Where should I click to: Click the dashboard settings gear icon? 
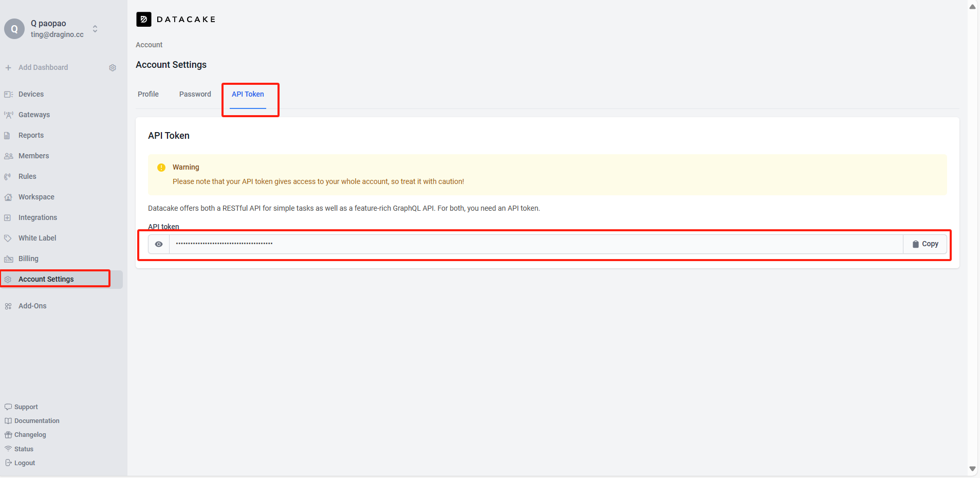pyautogui.click(x=113, y=68)
